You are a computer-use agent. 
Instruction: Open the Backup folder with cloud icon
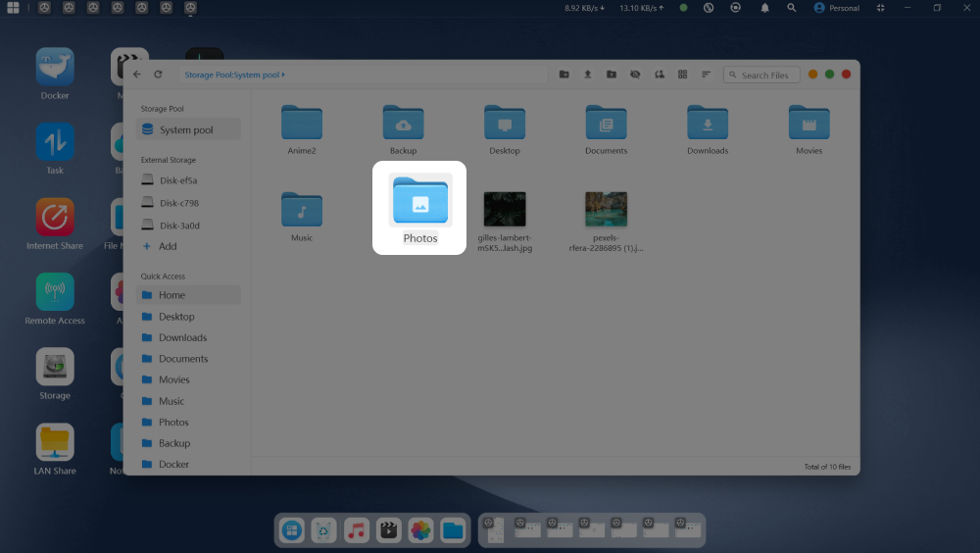click(x=403, y=123)
